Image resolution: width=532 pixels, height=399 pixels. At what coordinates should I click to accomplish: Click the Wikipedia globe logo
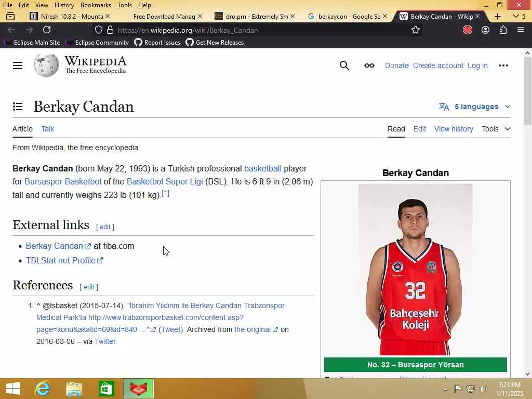tap(46, 65)
